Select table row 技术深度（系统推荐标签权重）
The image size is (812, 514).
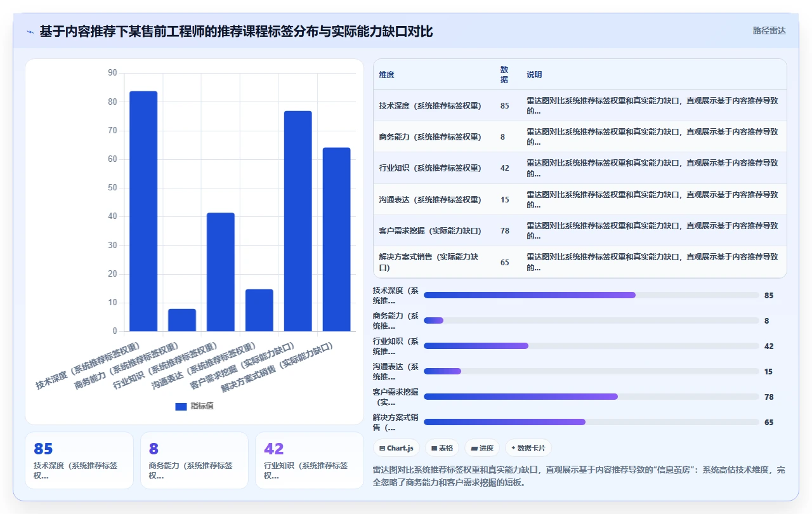click(x=580, y=106)
